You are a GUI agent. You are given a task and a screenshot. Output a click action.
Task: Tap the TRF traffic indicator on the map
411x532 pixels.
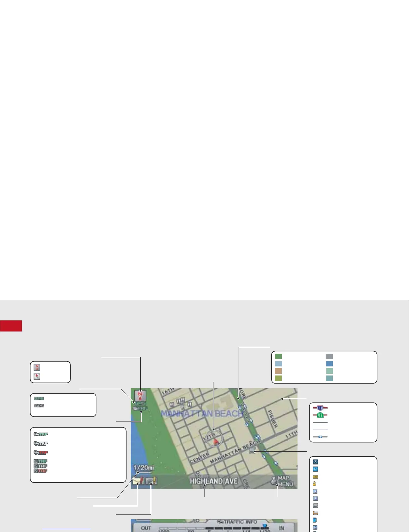coord(140,408)
